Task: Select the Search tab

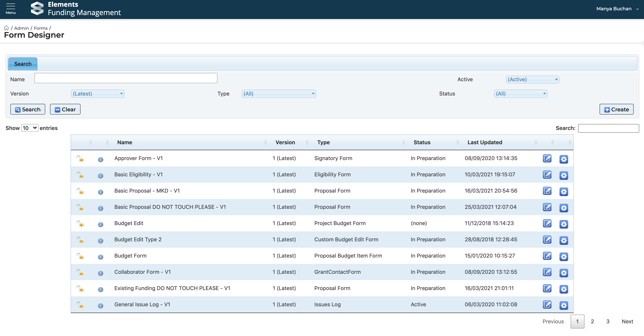Action: (x=23, y=64)
